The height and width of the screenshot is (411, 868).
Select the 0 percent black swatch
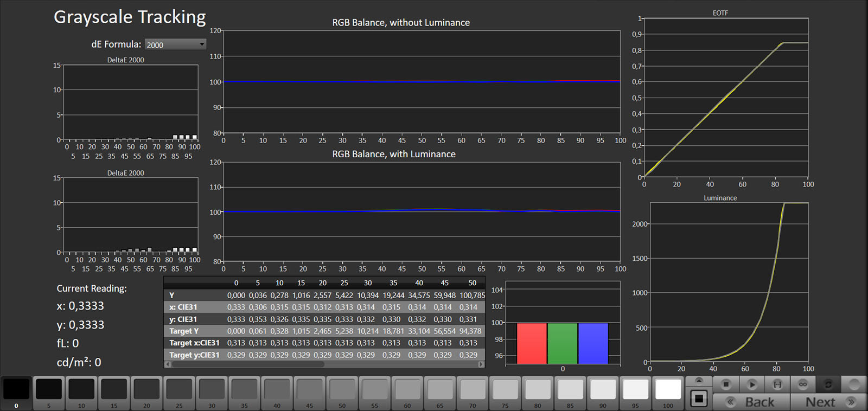tap(16, 390)
